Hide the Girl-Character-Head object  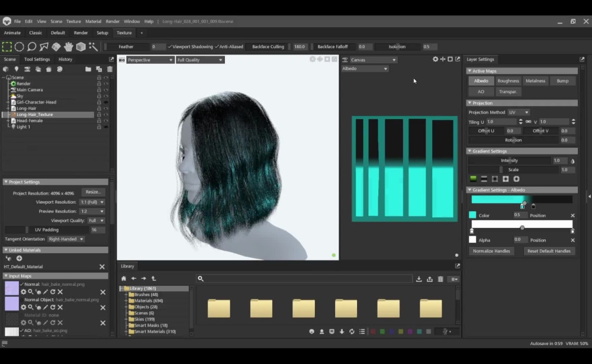pyautogui.click(x=105, y=102)
